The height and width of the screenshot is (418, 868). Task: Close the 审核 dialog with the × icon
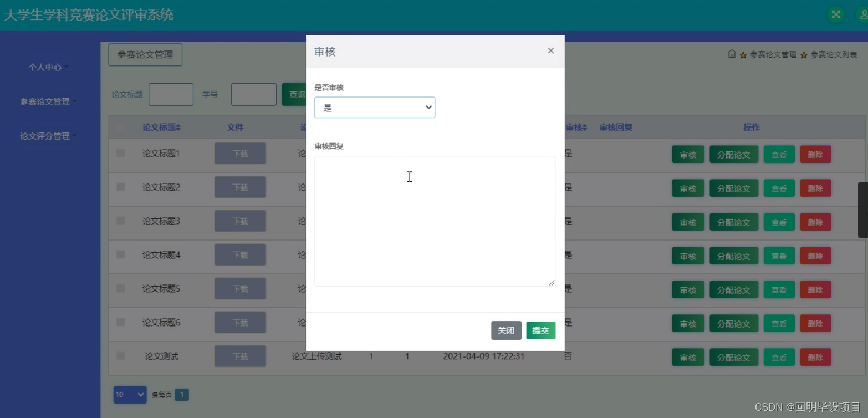(550, 50)
